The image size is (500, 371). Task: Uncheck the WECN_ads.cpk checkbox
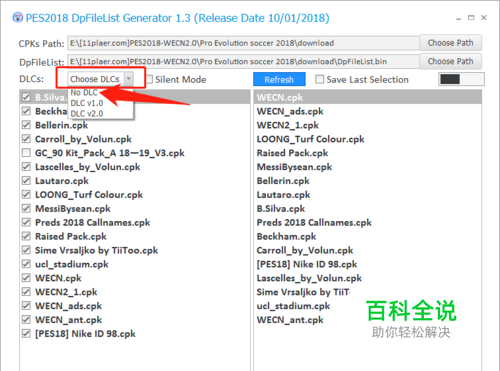(26, 306)
